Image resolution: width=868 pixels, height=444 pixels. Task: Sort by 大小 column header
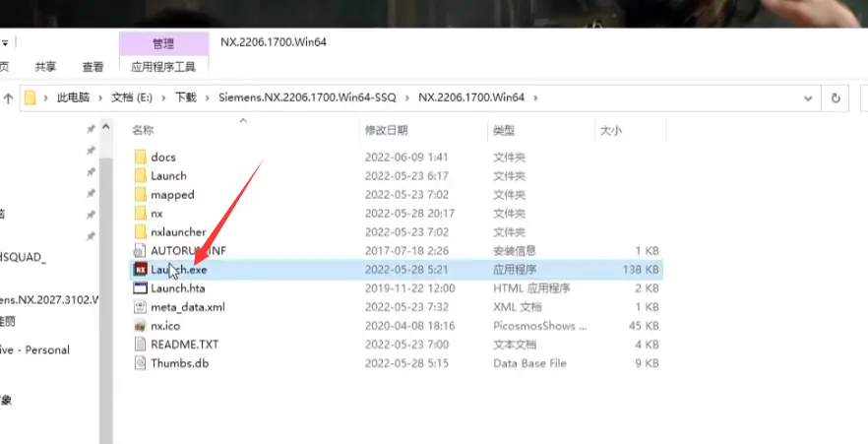pos(611,131)
